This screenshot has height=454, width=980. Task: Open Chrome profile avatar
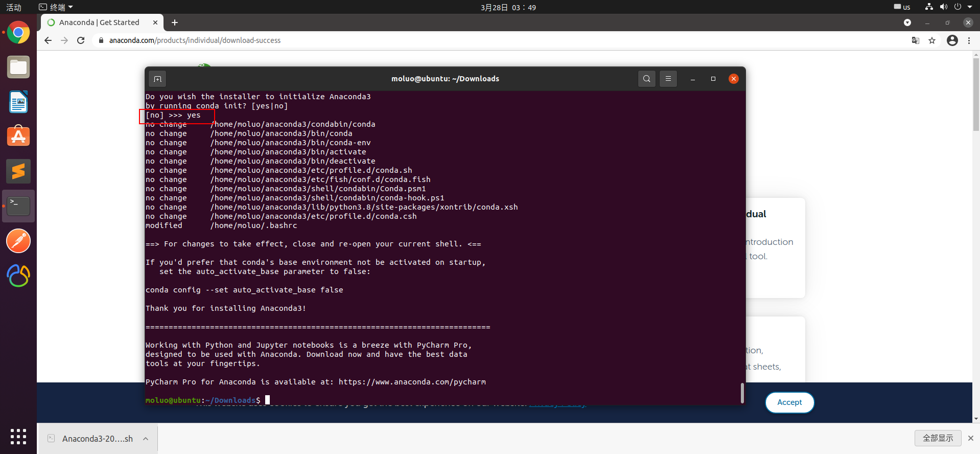tap(952, 40)
